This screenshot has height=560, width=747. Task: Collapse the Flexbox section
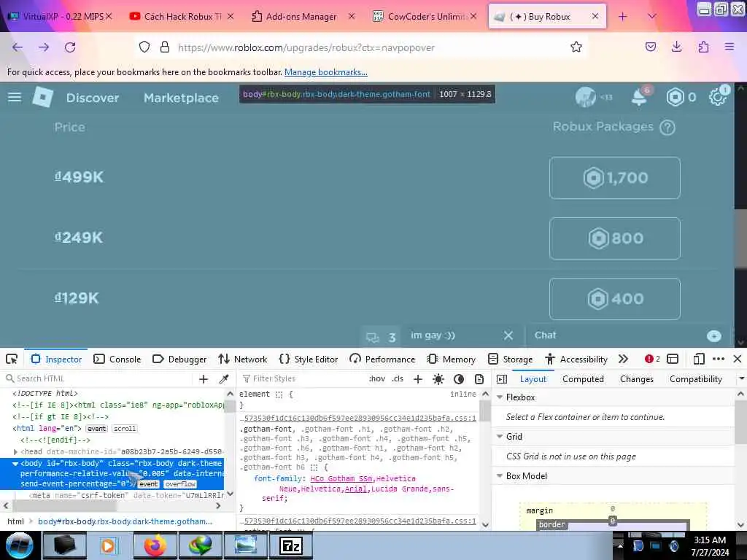coord(500,397)
